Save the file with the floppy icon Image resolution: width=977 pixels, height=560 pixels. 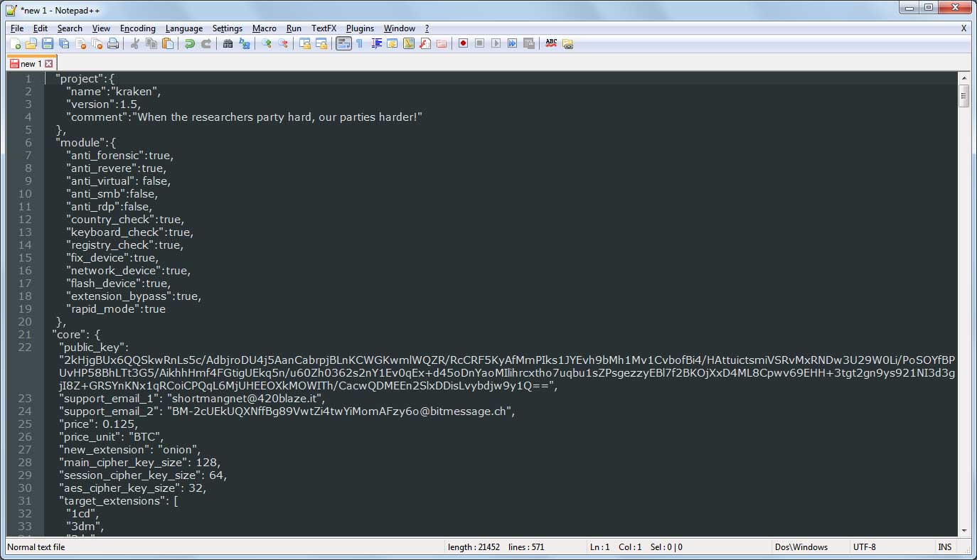[48, 43]
